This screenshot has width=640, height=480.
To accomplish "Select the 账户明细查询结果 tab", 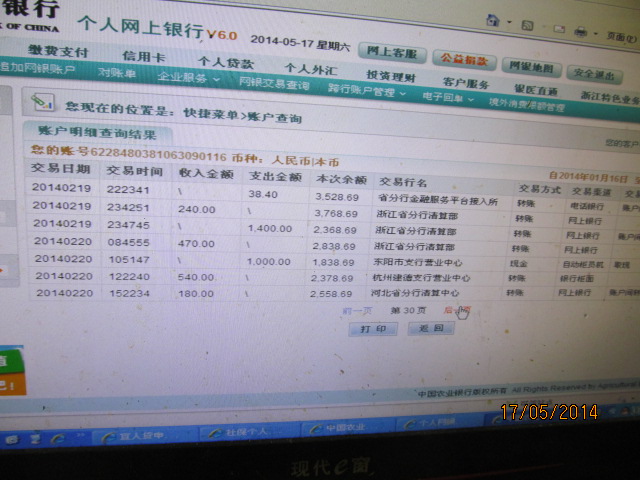I will click(97, 133).
